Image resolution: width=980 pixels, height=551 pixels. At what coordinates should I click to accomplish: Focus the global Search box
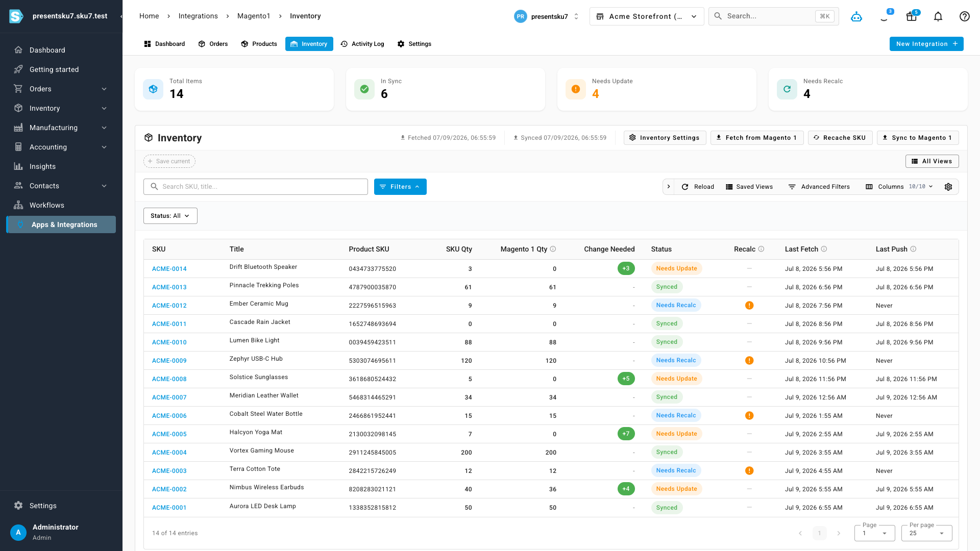coord(774,16)
